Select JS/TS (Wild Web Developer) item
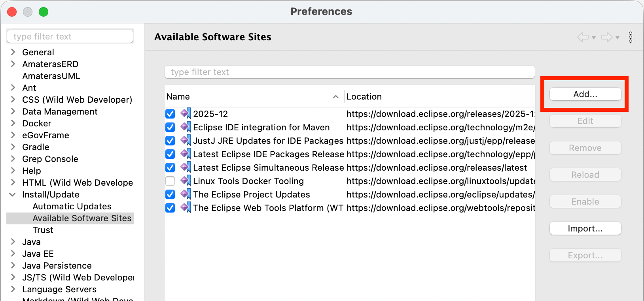 coord(78,277)
